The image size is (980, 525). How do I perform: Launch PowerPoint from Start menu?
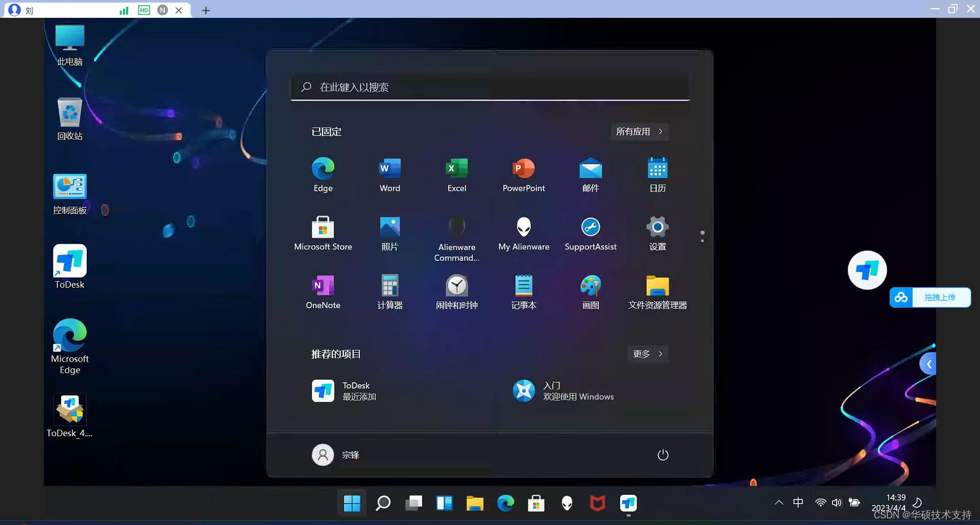524,175
